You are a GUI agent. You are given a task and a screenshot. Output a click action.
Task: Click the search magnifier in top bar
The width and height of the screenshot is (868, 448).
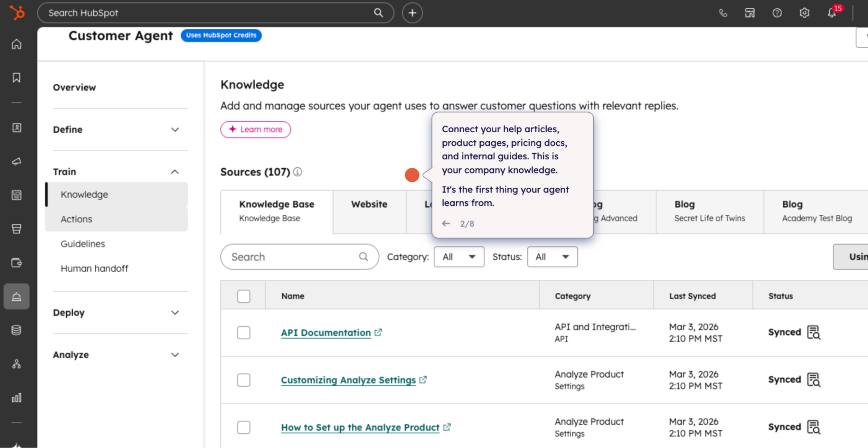pyautogui.click(x=378, y=13)
